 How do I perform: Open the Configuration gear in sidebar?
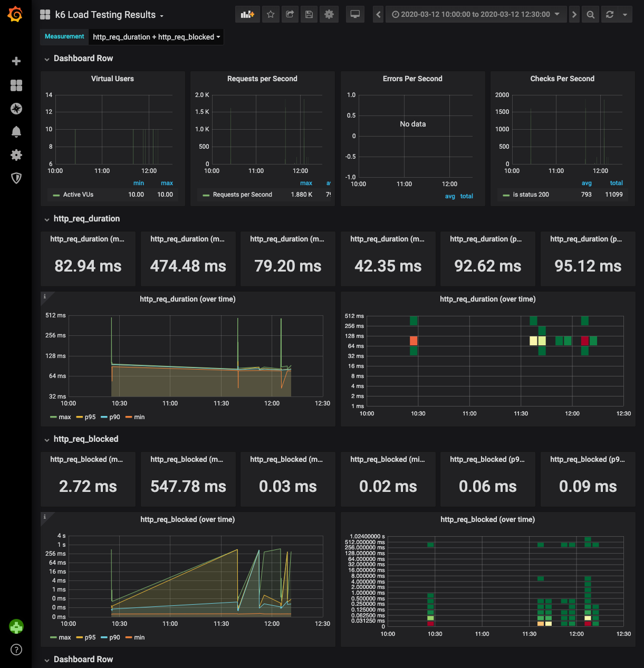16,155
